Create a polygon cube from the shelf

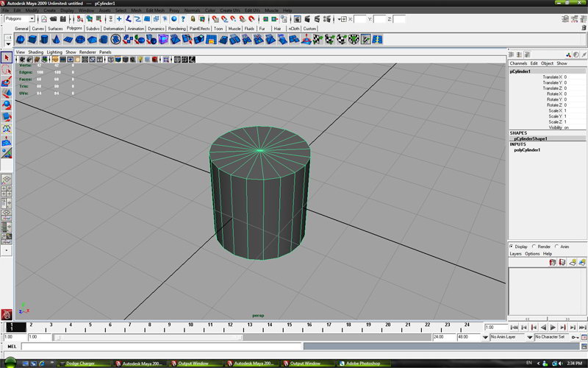[34, 39]
